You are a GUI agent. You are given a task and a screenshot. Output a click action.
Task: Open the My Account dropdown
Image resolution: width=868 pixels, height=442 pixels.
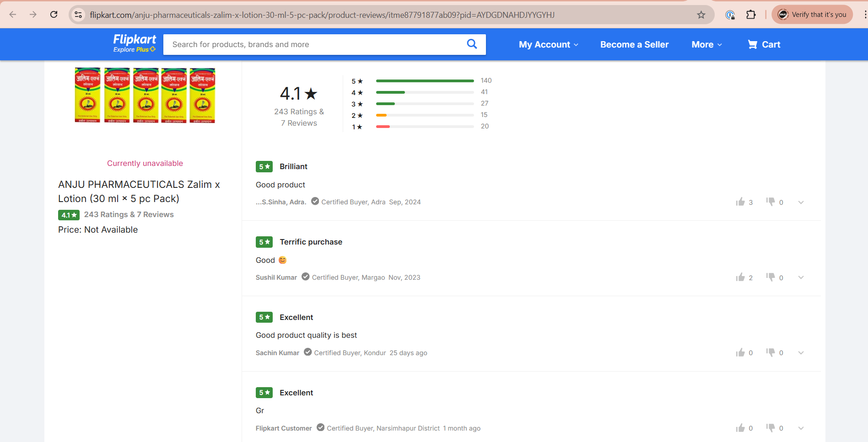point(548,44)
